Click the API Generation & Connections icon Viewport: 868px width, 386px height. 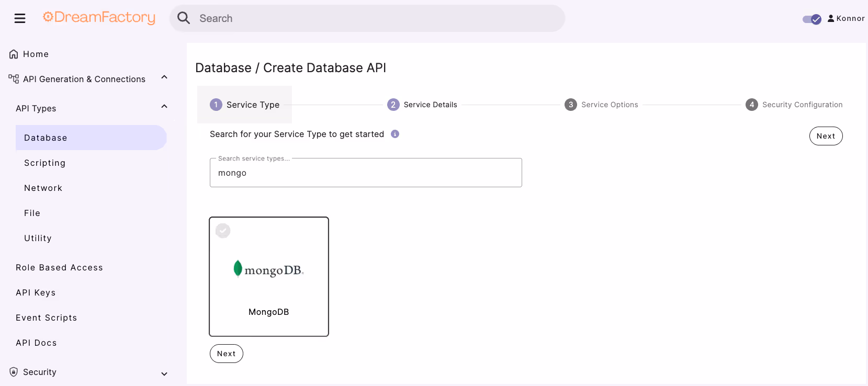click(14, 79)
